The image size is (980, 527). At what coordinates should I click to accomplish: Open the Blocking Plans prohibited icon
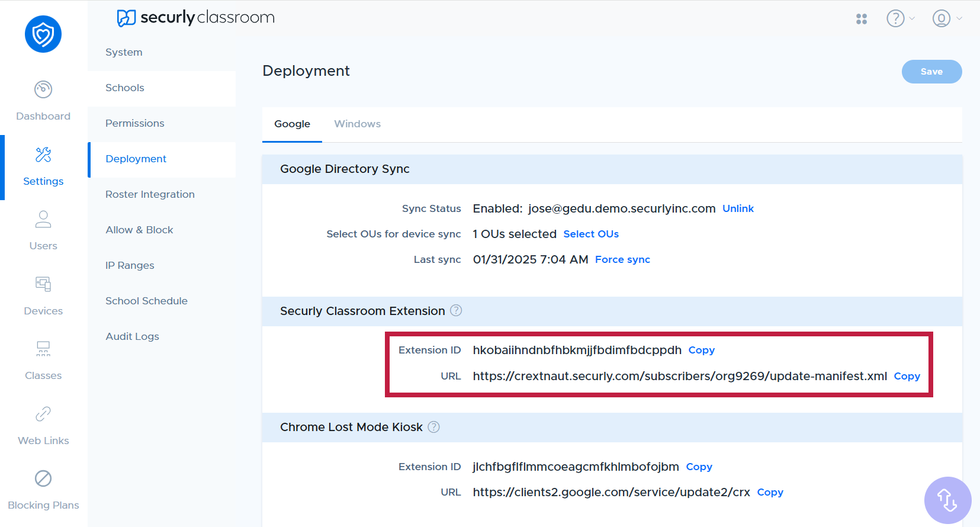tap(43, 478)
